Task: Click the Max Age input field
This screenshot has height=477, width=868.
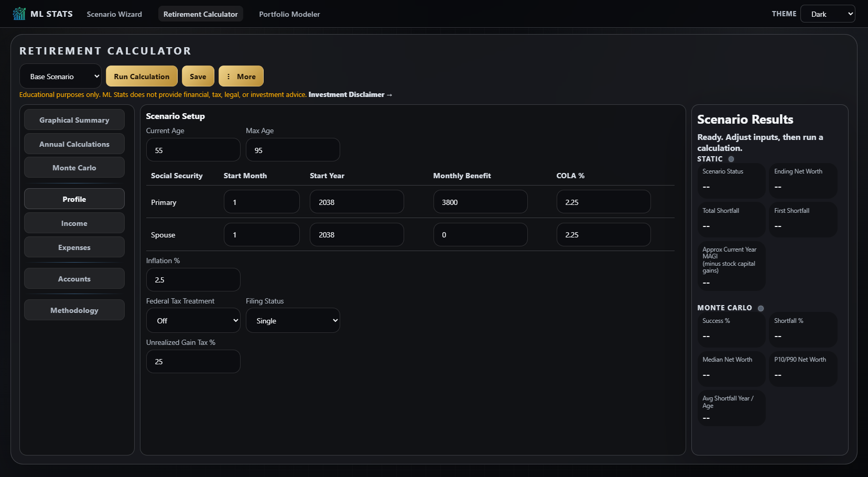Action: pyautogui.click(x=292, y=150)
